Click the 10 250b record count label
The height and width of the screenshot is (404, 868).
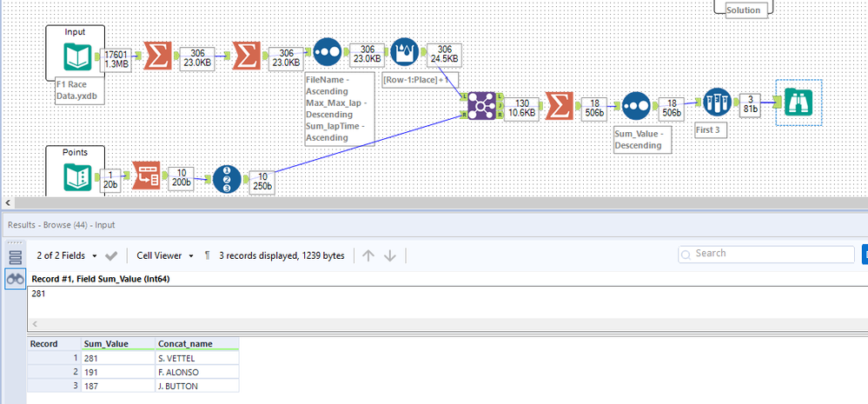[x=262, y=182]
